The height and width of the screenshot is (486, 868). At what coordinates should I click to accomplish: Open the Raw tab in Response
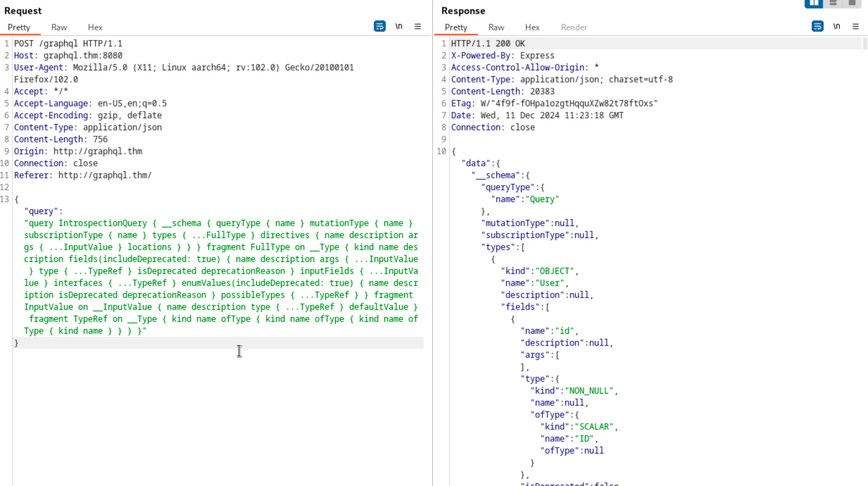tap(496, 27)
